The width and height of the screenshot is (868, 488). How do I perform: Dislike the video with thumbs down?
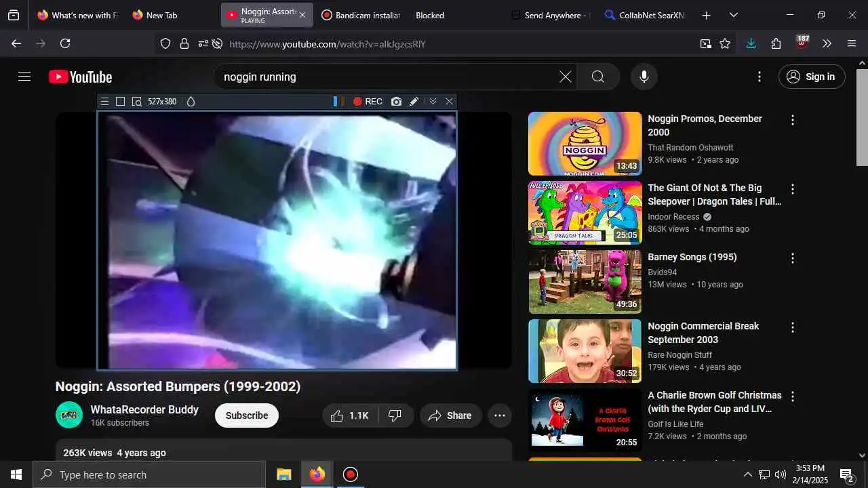pos(395,415)
